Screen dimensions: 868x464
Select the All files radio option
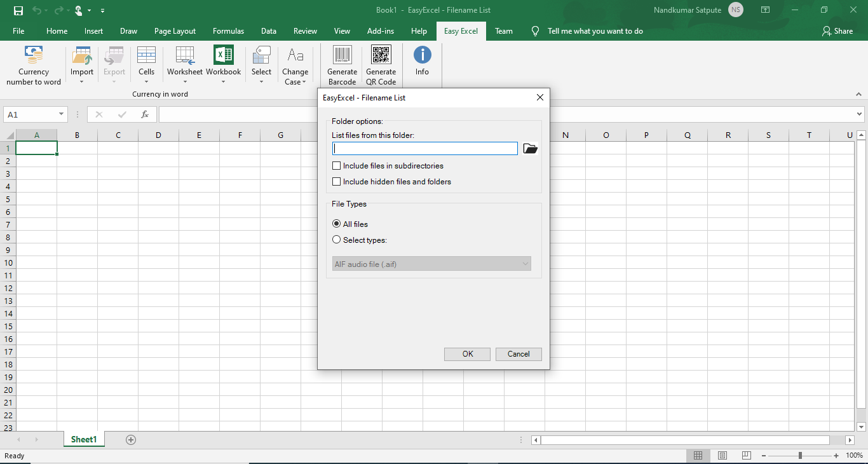337,224
